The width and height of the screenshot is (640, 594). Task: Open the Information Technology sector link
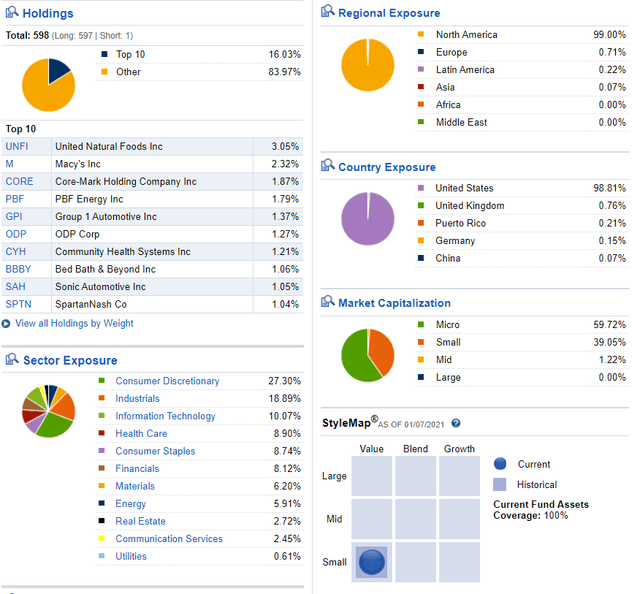(165, 416)
